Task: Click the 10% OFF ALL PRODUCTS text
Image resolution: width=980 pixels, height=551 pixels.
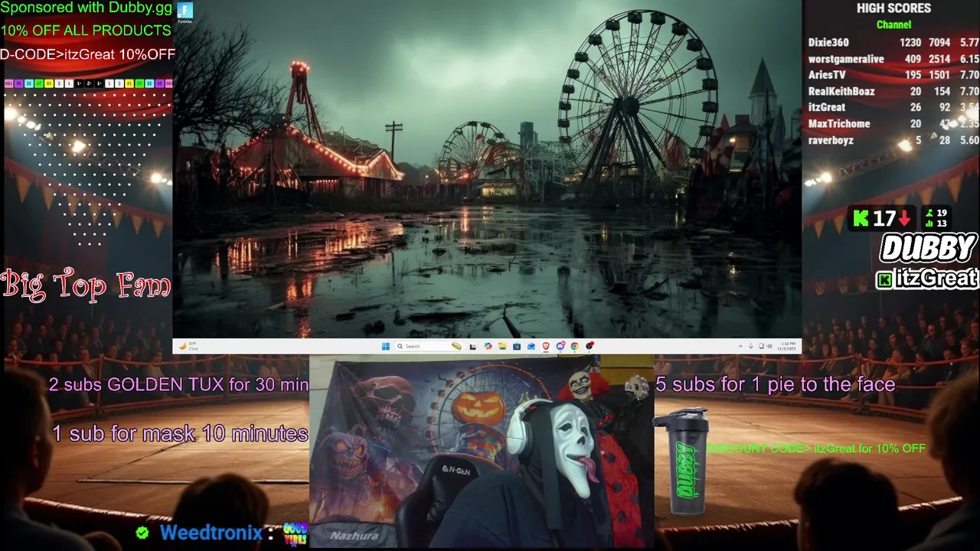Action: click(86, 31)
